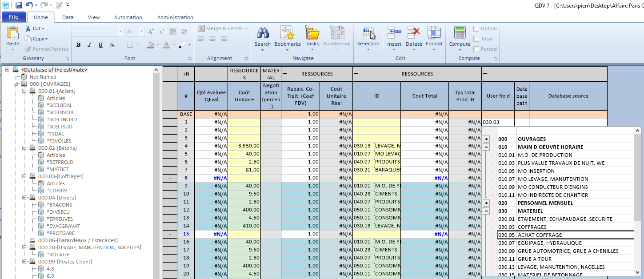Collapse the 010 MAIN D'OEUVRE HORAIRE group
Screen dimensions: 644x279
click(486, 147)
